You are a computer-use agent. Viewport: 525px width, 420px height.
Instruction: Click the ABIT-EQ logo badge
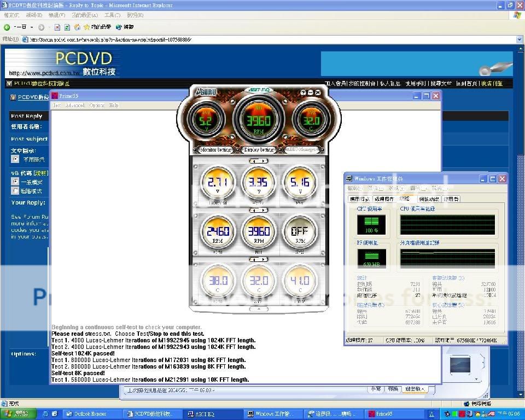pyautogui.click(x=259, y=90)
